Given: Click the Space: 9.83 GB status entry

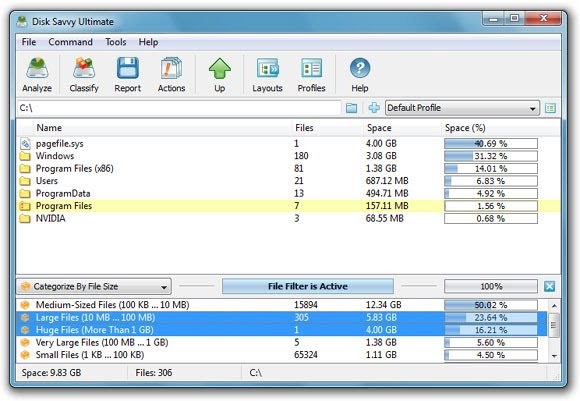Looking at the screenshot, I should pyautogui.click(x=51, y=373).
